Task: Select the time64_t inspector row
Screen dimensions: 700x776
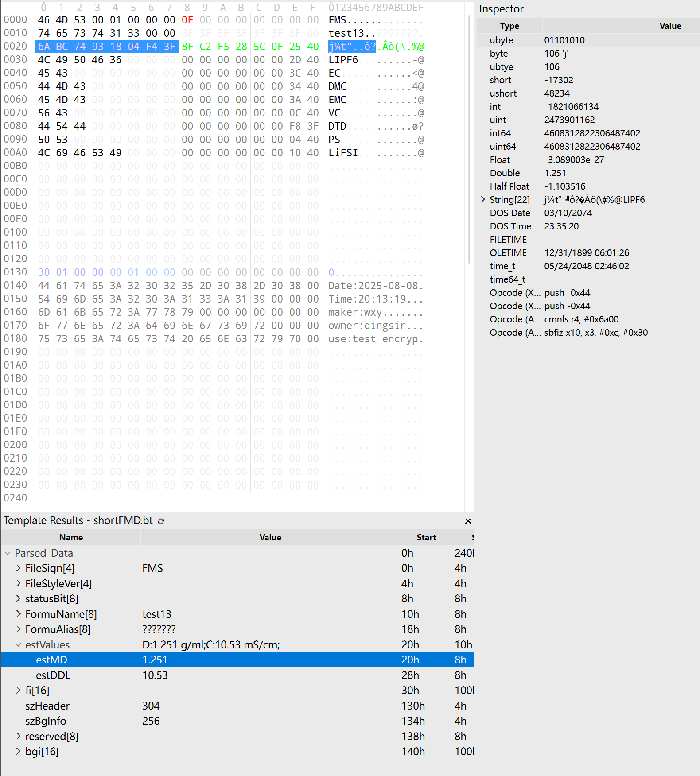Action: (x=588, y=279)
